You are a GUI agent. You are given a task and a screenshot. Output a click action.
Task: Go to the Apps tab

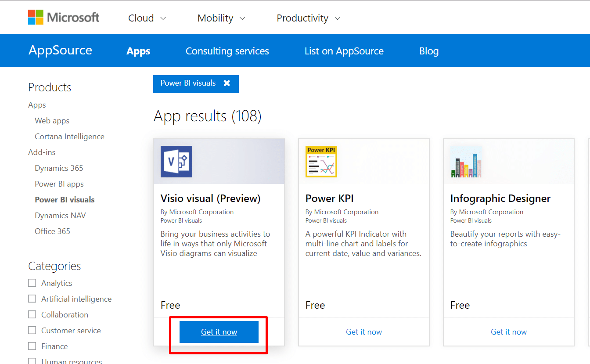coord(138,51)
